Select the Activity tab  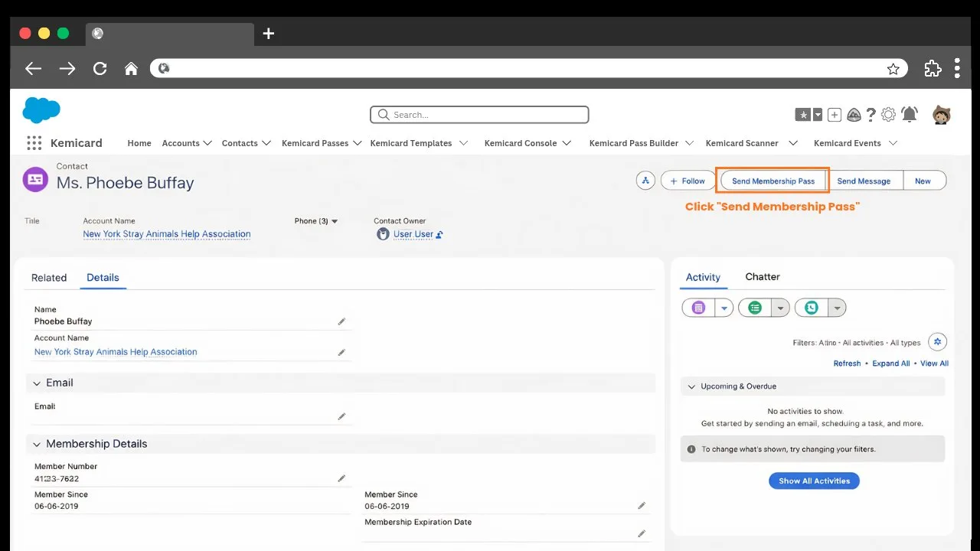coord(703,278)
